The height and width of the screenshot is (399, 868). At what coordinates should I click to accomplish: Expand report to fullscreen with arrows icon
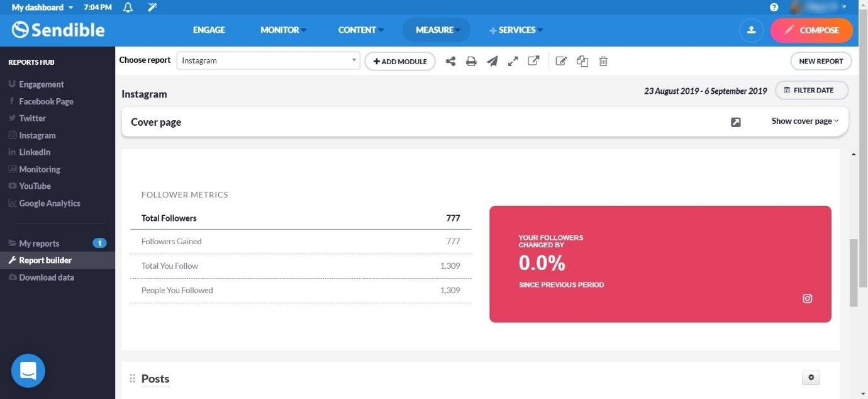coord(513,61)
